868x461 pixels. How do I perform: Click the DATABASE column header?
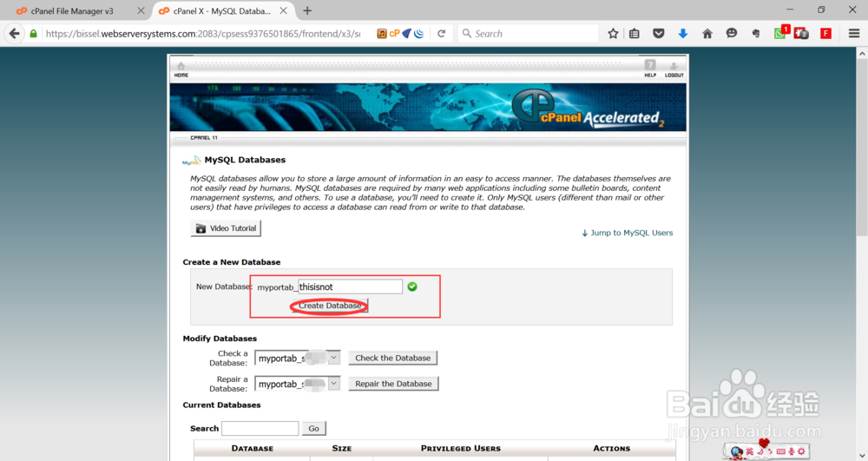click(253, 448)
